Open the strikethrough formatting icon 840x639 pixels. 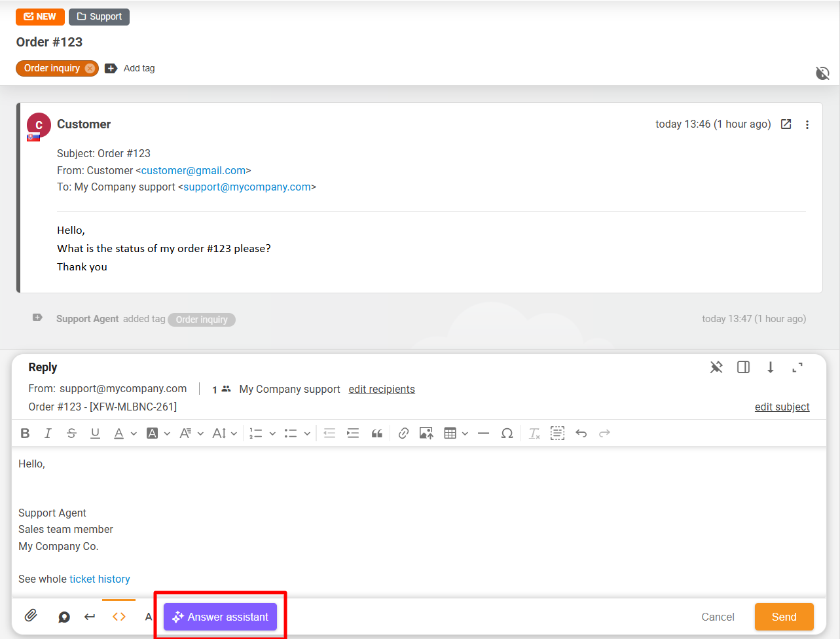tap(71, 433)
